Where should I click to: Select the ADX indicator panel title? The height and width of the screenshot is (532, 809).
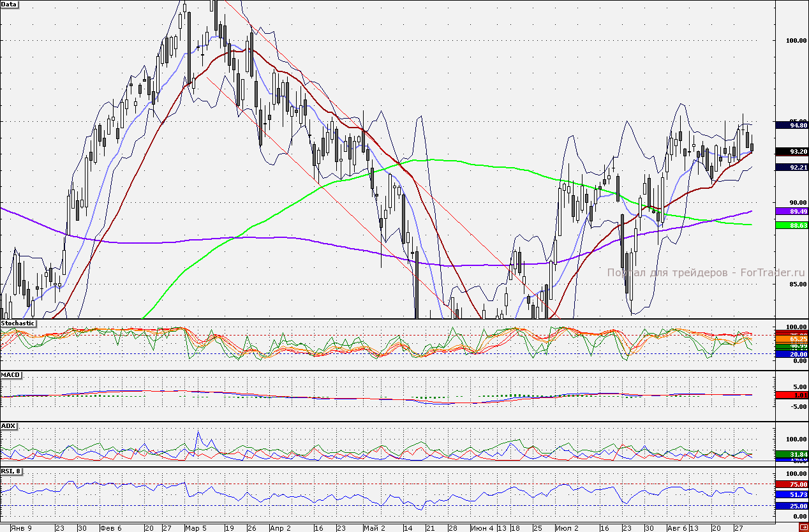[9, 425]
